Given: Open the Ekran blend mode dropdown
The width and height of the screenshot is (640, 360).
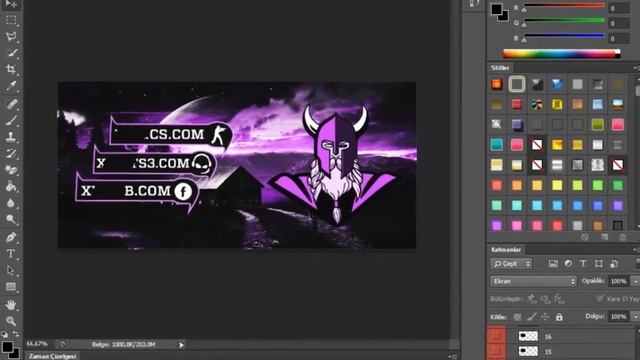Looking at the screenshot, I should click(533, 281).
